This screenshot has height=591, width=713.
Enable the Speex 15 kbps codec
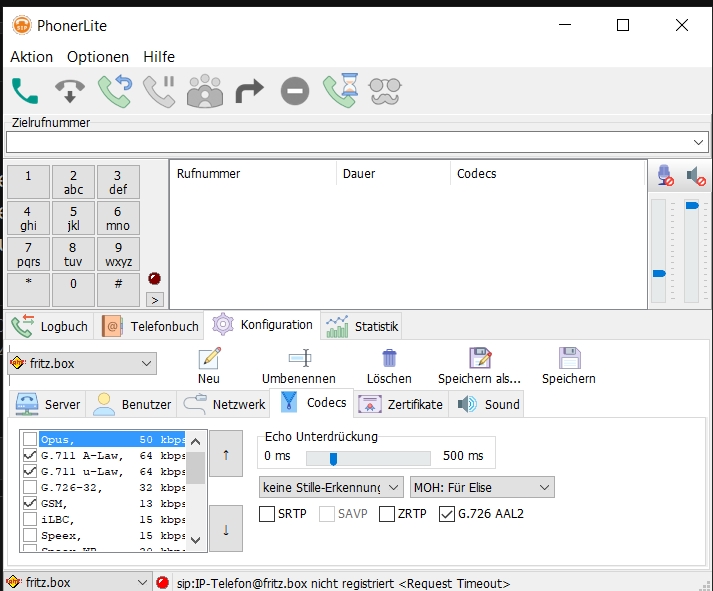point(30,535)
